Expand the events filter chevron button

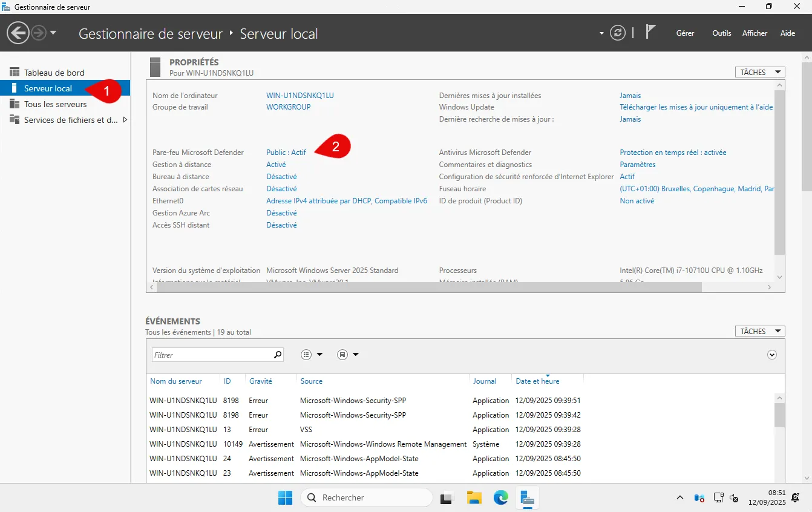tap(771, 355)
